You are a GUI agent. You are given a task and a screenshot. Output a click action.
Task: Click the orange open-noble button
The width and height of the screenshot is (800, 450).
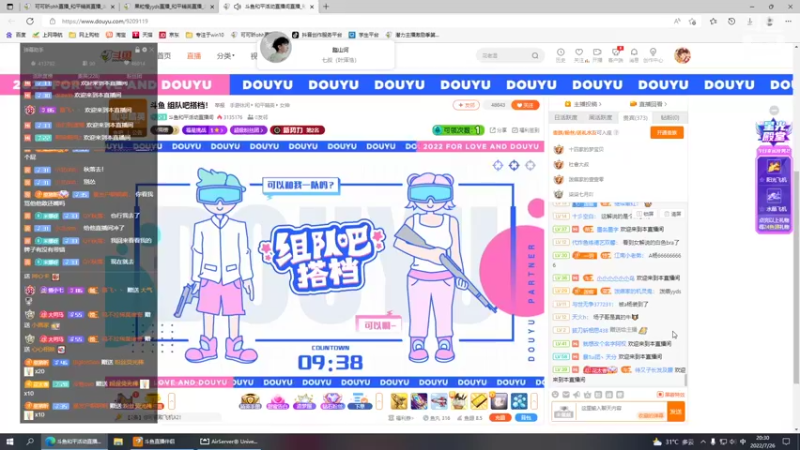pyautogui.click(x=666, y=133)
